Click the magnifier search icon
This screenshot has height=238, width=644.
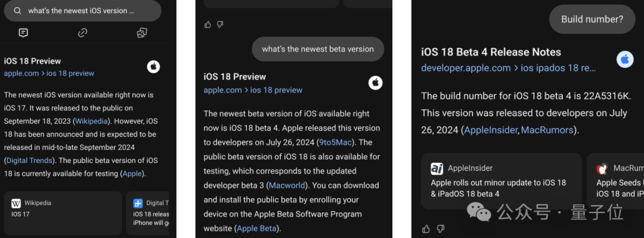tap(17, 11)
